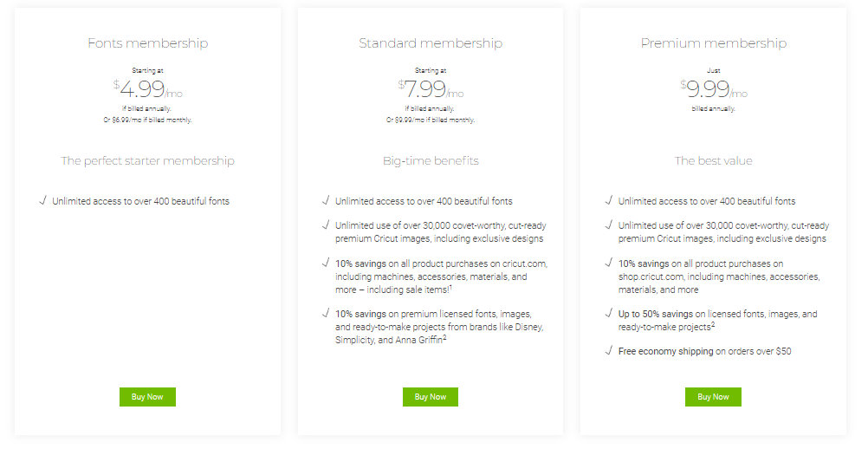Viewport: 868px width, 449px height.
Task: Click the $4.99/mo price text
Action: (x=148, y=88)
